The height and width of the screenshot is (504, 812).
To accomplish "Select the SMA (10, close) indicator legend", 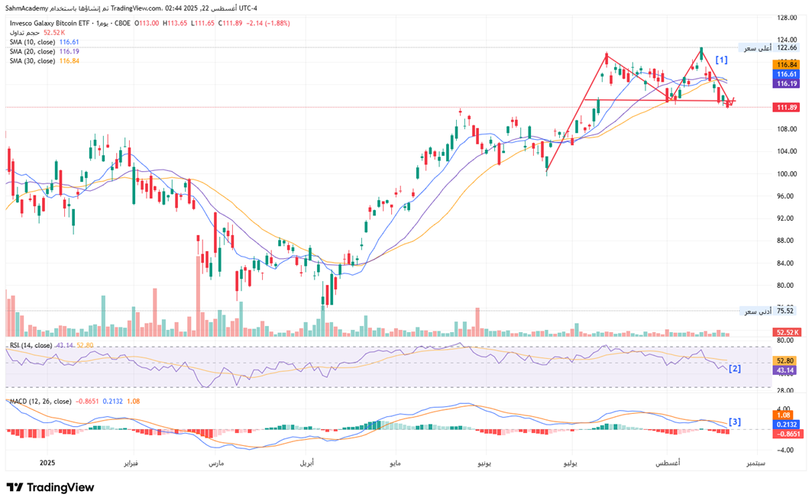I will tap(32, 42).
